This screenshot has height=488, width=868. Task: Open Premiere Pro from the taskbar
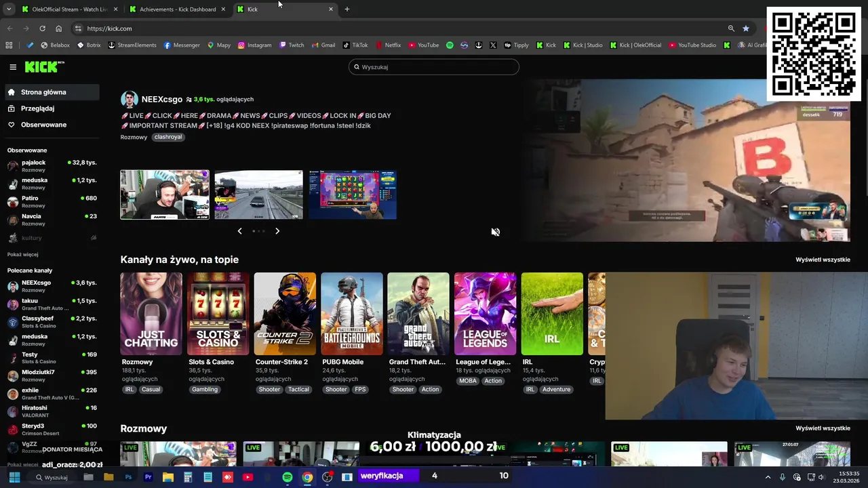(148, 477)
